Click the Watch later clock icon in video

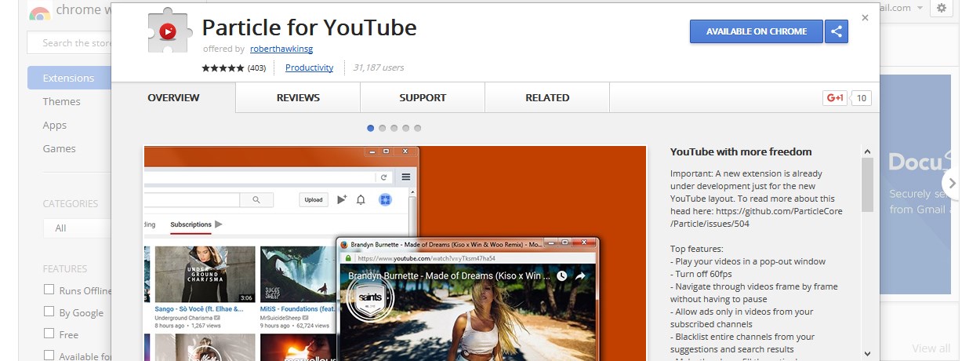[x=561, y=276]
